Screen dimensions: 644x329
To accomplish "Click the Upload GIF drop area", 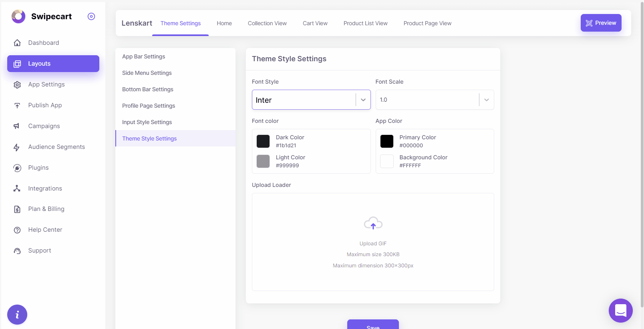I will coord(373,242).
